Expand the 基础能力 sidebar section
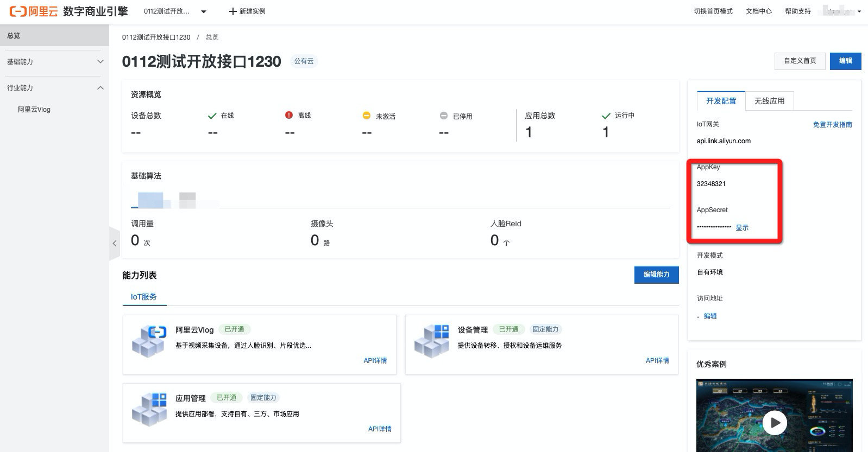 click(x=54, y=61)
